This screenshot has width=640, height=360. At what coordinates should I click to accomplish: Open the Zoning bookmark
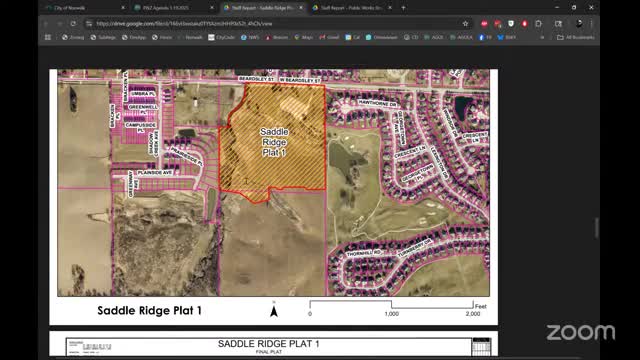click(x=73, y=37)
